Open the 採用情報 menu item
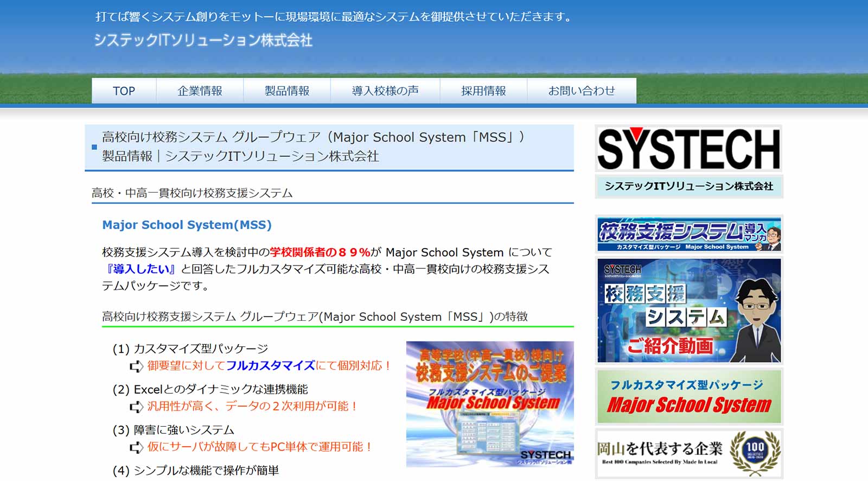This screenshot has width=868, height=481. 483,91
